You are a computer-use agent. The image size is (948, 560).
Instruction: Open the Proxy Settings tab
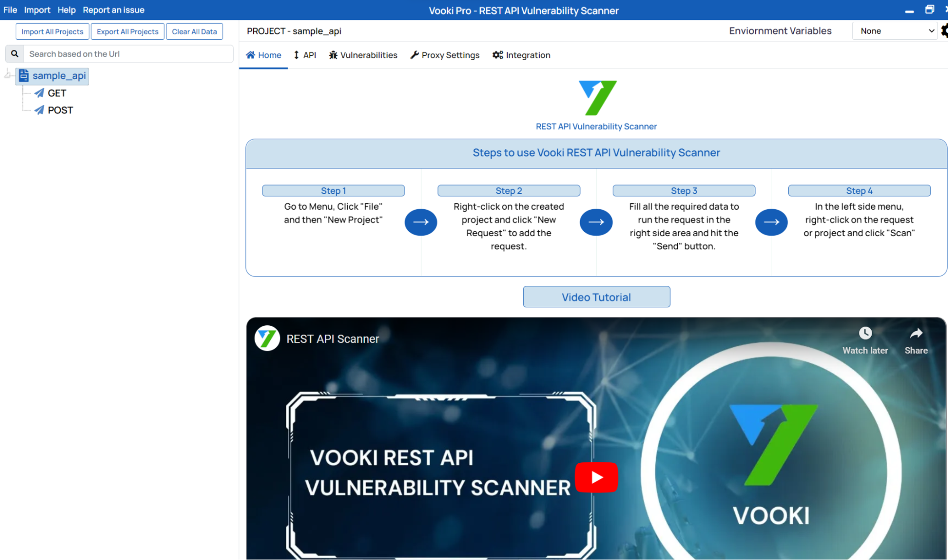click(445, 55)
